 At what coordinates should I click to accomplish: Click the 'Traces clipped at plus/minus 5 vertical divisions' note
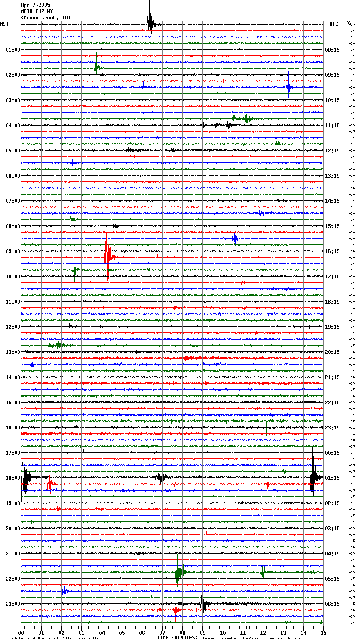(254, 638)
